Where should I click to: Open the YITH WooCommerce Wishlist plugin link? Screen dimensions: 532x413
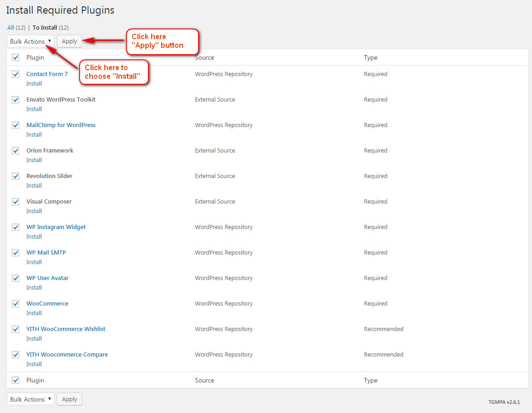(x=66, y=329)
